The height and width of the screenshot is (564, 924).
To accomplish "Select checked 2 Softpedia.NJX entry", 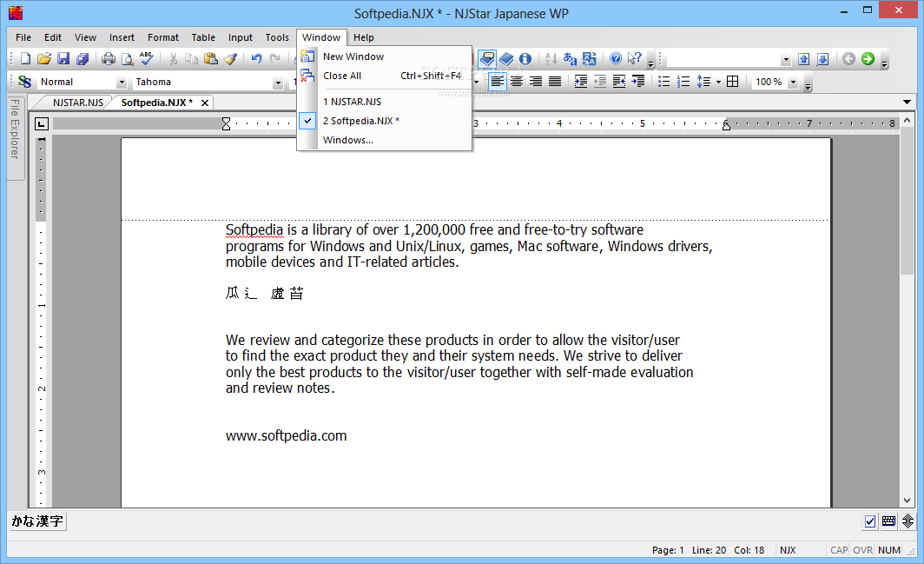I will pyautogui.click(x=384, y=121).
